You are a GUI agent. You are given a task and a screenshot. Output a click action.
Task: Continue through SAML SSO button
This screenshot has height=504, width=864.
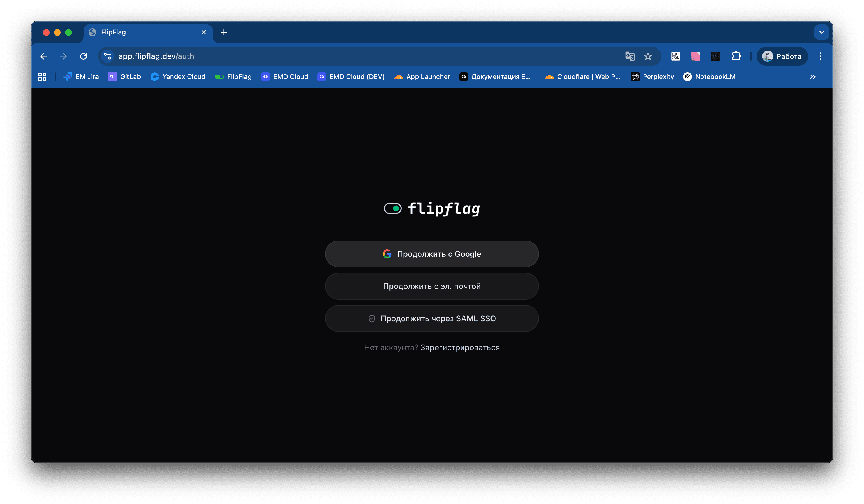tap(432, 318)
